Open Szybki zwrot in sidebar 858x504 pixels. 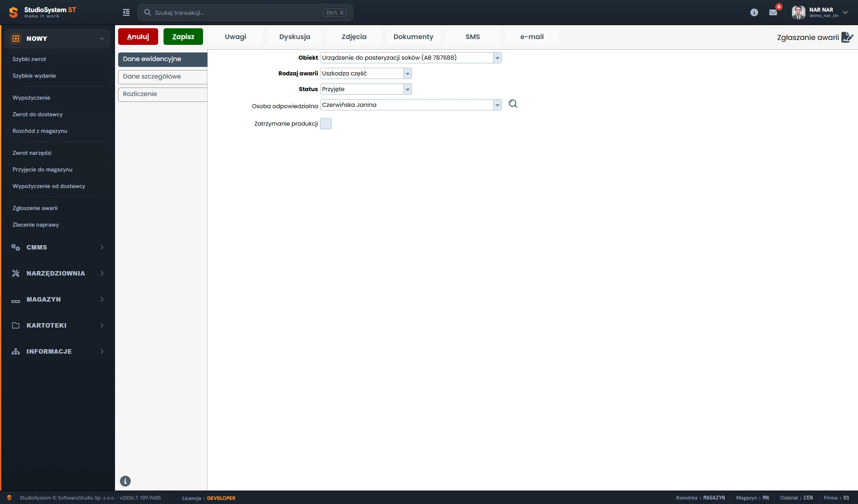(x=29, y=59)
